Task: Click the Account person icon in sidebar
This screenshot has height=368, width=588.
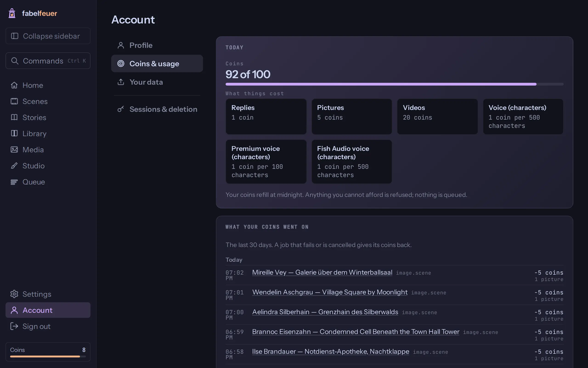Action: pyautogui.click(x=14, y=310)
